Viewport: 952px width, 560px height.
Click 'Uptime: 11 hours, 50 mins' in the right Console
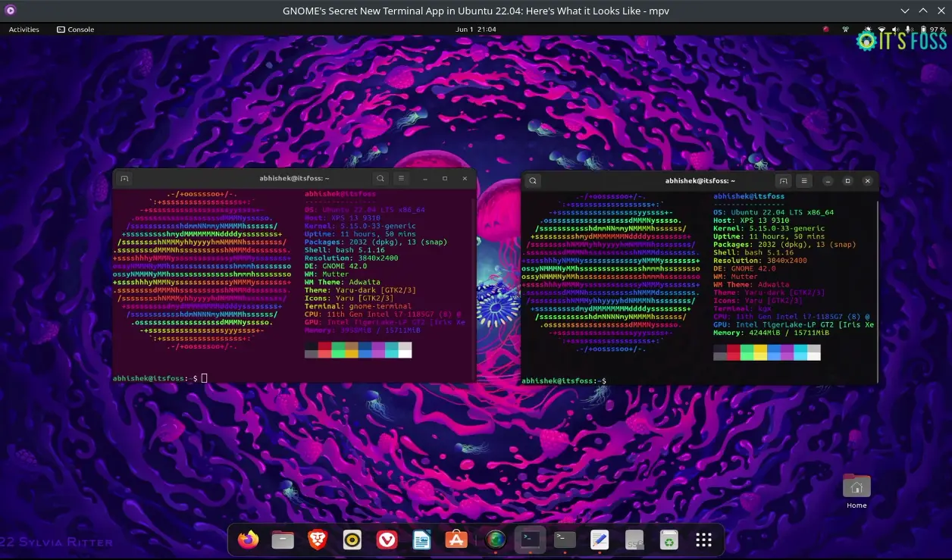tap(769, 236)
